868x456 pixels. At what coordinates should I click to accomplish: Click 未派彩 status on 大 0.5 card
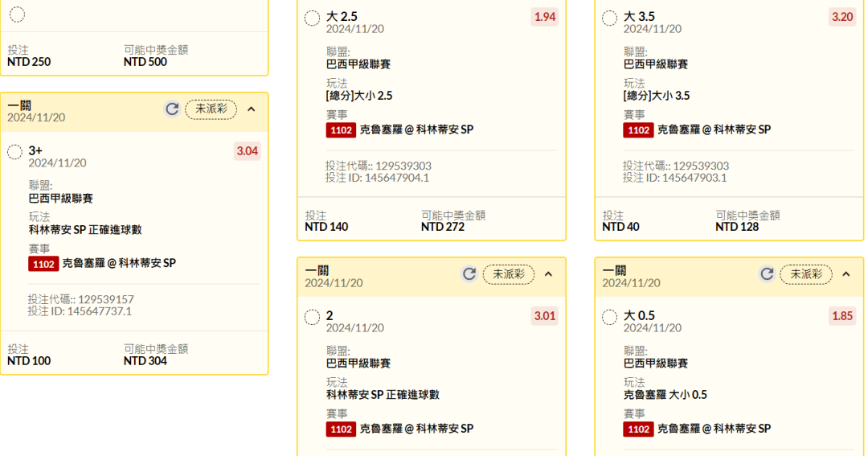806,274
